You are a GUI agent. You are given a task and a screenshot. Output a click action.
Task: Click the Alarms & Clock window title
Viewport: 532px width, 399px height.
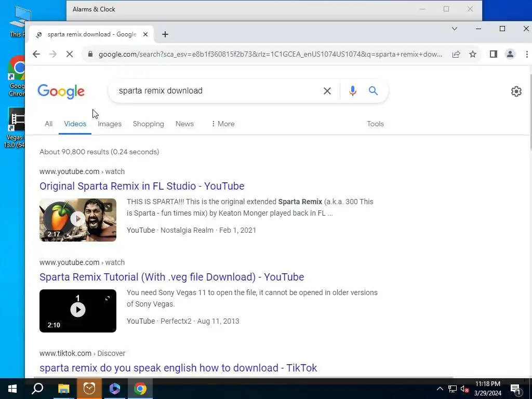click(x=94, y=9)
